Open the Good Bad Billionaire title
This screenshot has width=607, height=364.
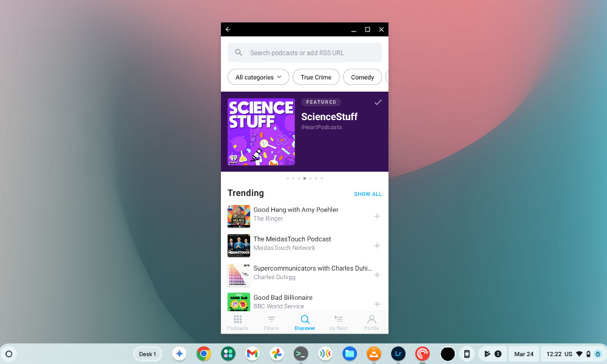tap(283, 297)
